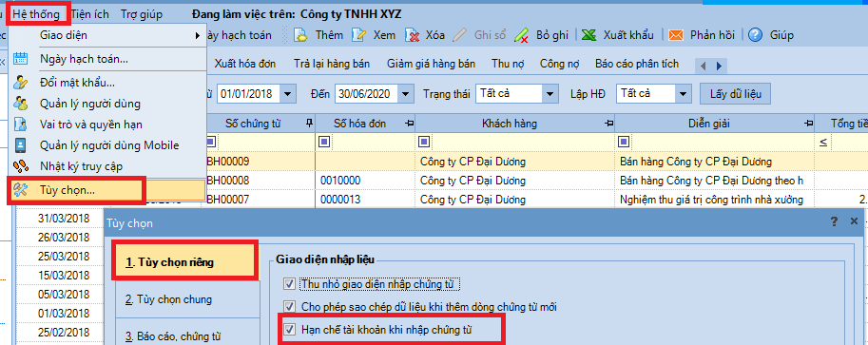Click the Thêm toolbar icon
Screen dimensions: 868x345
pos(300,35)
